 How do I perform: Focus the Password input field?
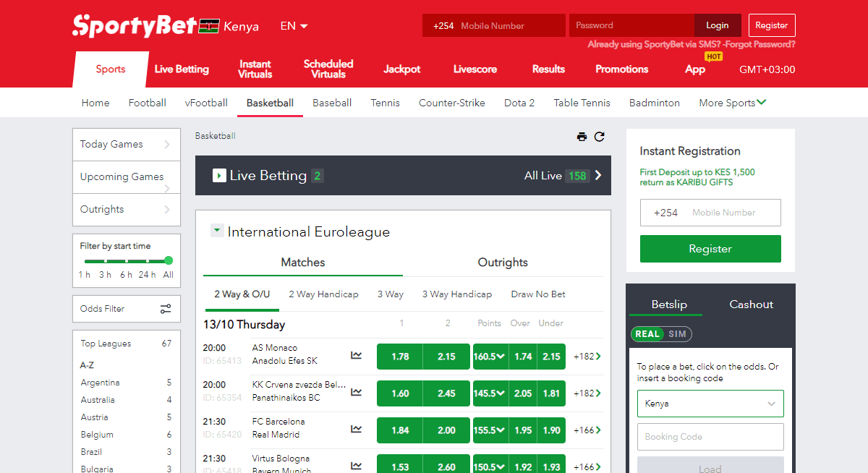(631, 25)
